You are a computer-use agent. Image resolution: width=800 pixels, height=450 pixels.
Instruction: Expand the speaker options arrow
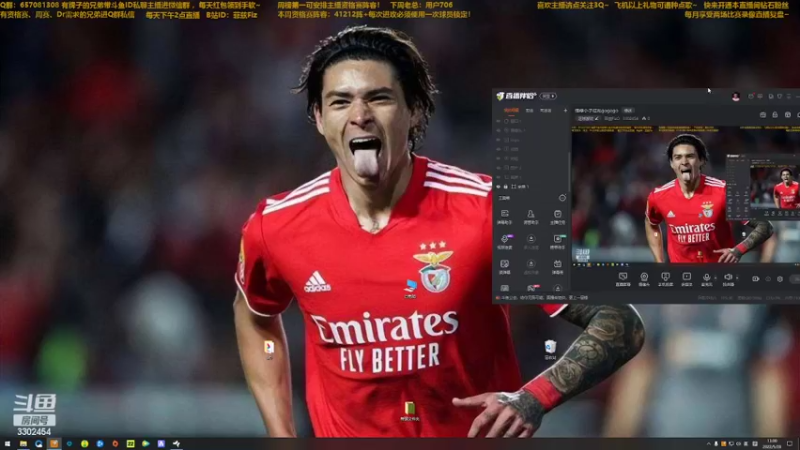point(737,278)
